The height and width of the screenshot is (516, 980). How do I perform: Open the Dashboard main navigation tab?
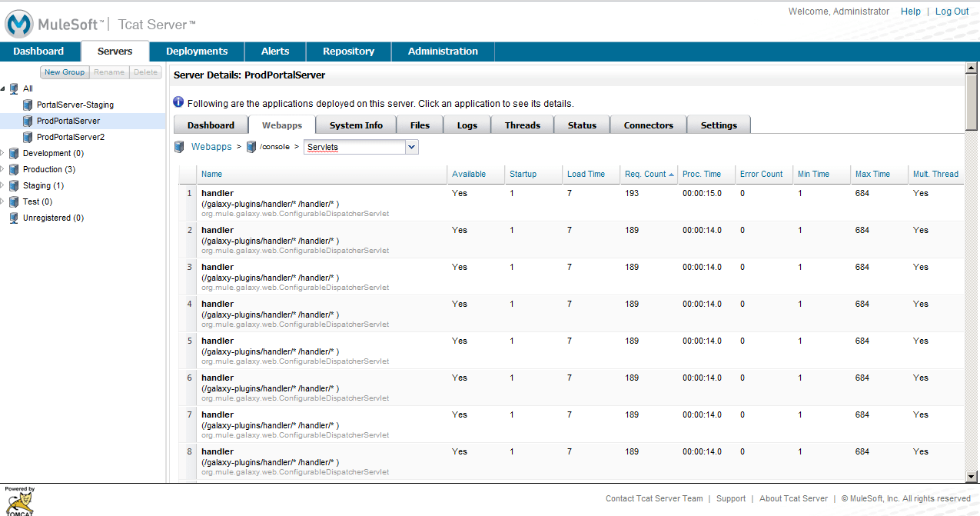(x=38, y=52)
